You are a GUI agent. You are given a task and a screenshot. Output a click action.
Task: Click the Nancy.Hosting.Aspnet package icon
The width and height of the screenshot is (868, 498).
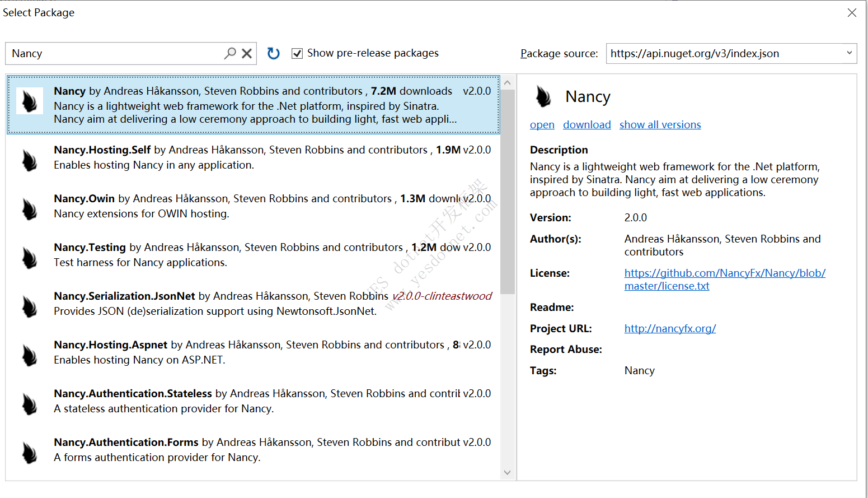[29, 355]
